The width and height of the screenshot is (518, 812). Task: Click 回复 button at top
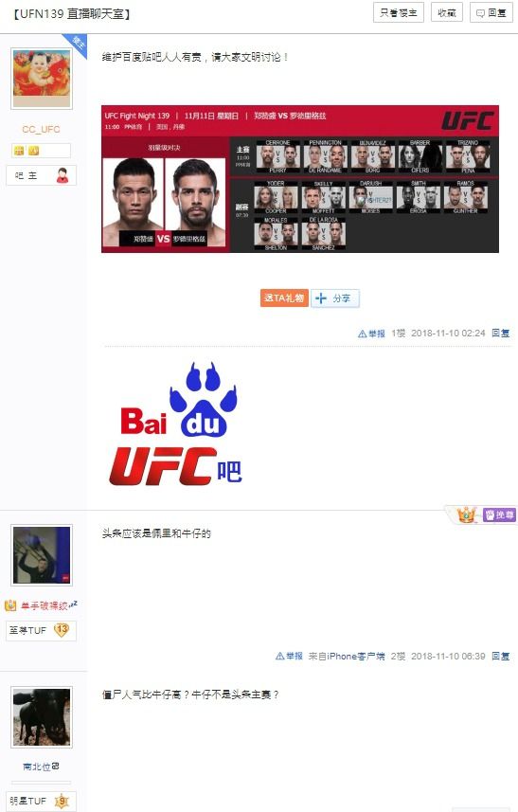click(x=491, y=12)
